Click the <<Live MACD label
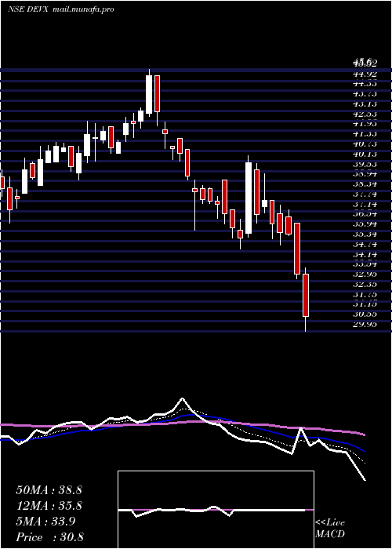 330,529
